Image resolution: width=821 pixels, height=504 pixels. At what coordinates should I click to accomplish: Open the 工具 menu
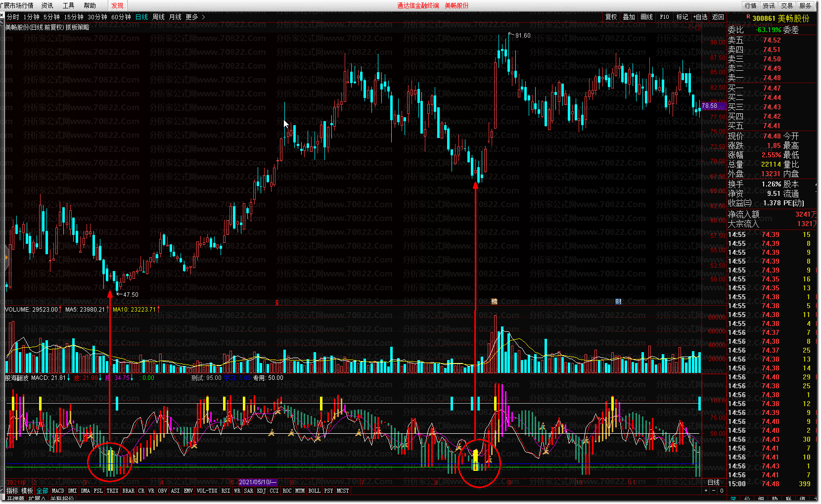(x=69, y=5)
